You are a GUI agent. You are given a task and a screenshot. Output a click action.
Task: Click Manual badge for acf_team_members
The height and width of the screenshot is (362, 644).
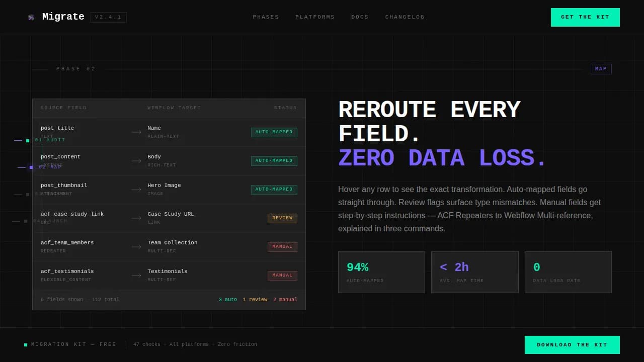(282, 247)
